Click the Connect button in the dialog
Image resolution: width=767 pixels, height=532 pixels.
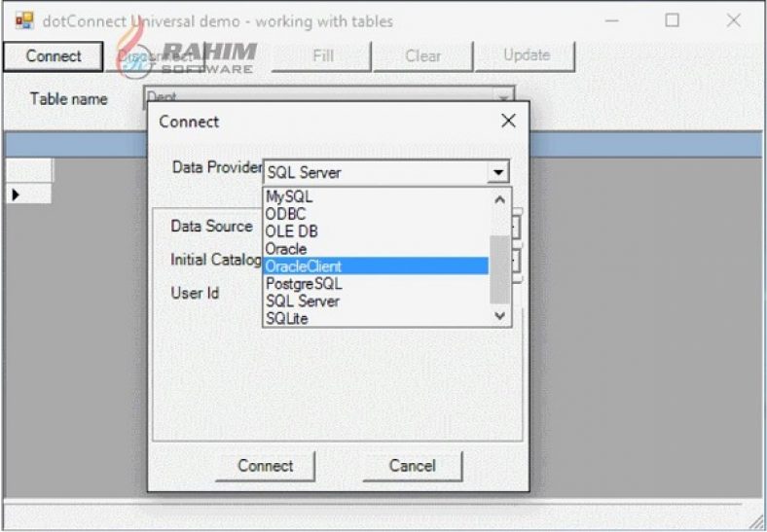point(265,466)
